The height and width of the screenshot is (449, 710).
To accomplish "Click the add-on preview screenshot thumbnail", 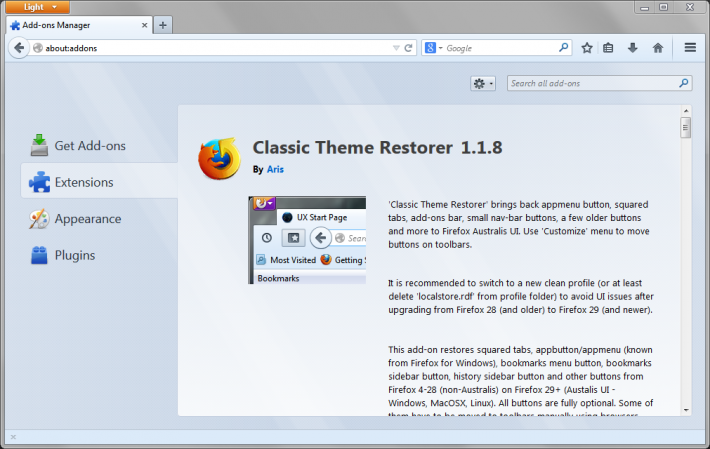I will (307, 240).
